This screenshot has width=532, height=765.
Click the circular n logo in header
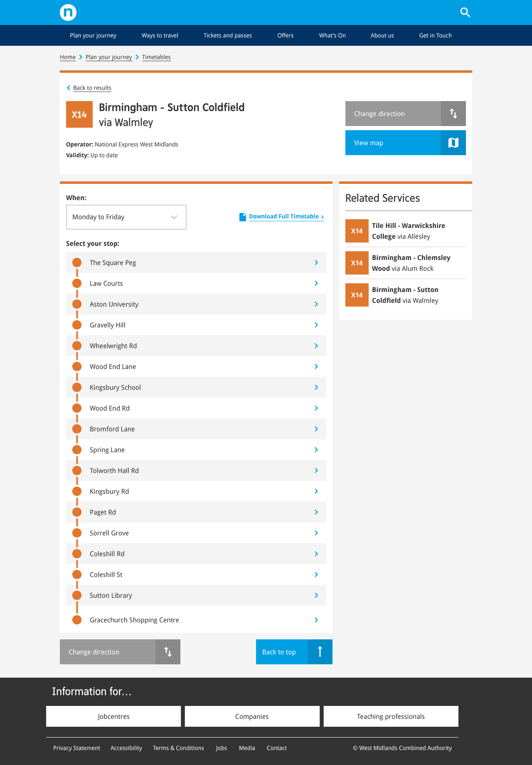tap(68, 12)
